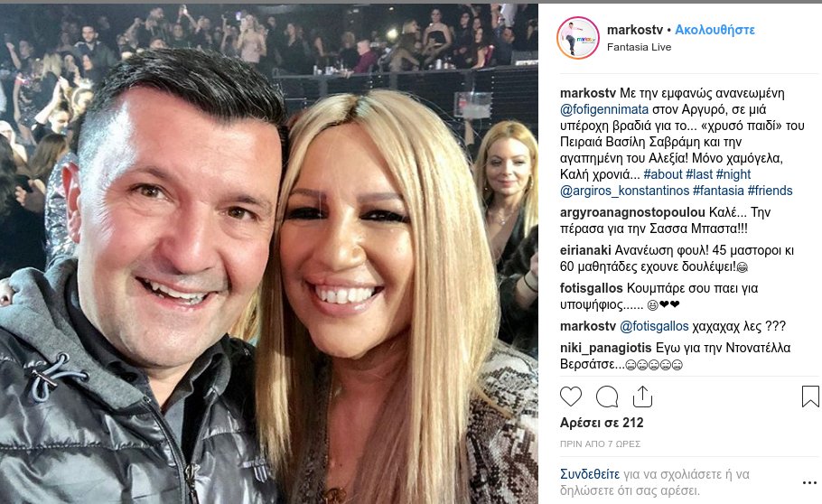The width and height of the screenshot is (822, 504).
Task: Open the #about hashtag
Action: [x=663, y=174]
